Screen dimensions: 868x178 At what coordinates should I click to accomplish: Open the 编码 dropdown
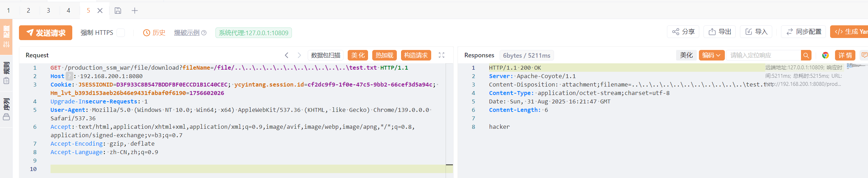click(x=711, y=55)
